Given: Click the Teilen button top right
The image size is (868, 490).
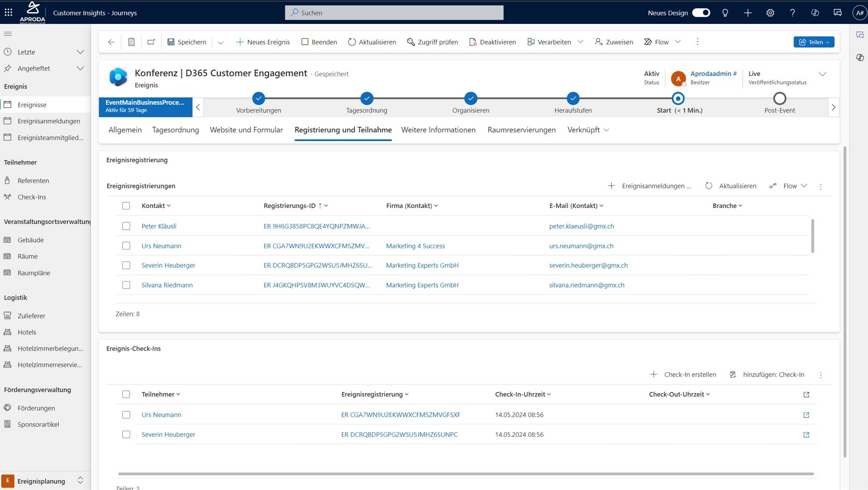Looking at the screenshot, I should tap(813, 42).
